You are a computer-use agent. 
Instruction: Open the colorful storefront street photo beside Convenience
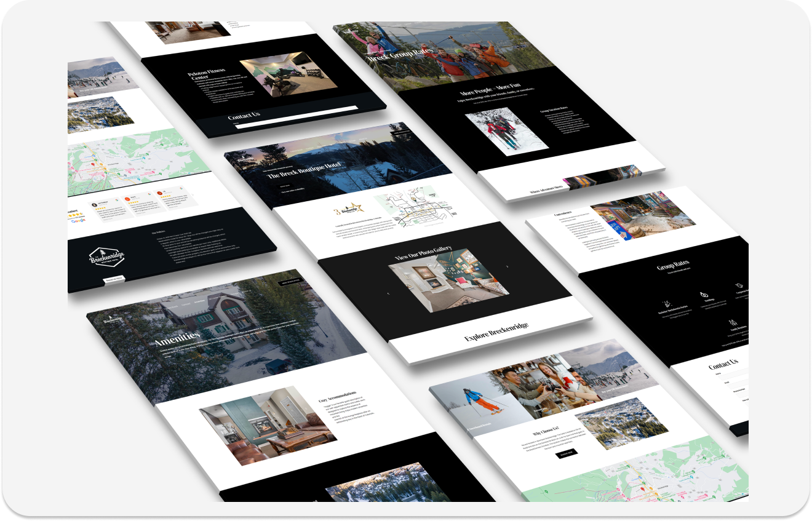coord(643,215)
